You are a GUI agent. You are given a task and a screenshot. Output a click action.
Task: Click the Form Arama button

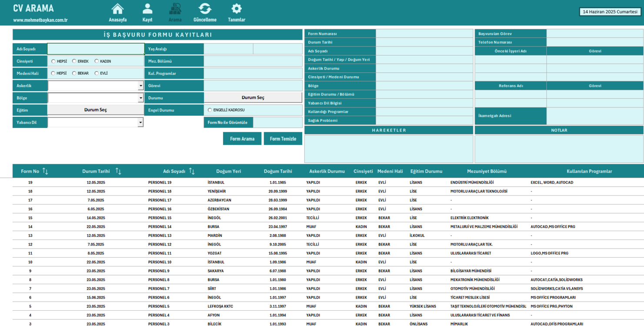(x=242, y=139)
